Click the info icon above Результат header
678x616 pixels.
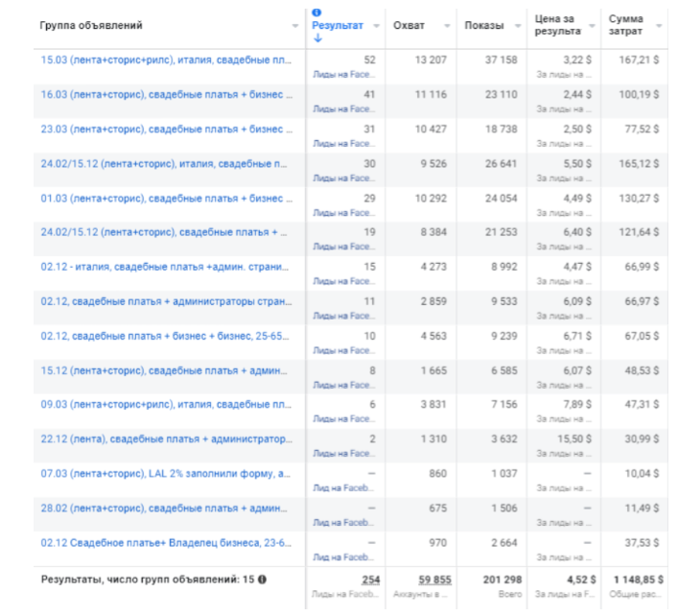(x=317, y=12)
